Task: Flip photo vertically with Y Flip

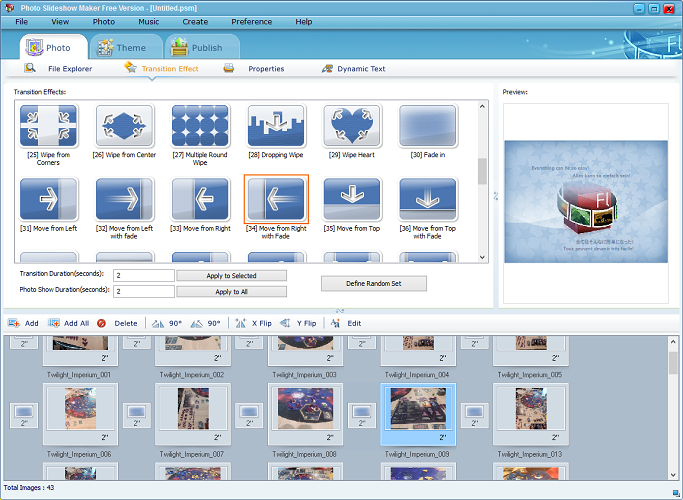Action: (x=299, y=324)
